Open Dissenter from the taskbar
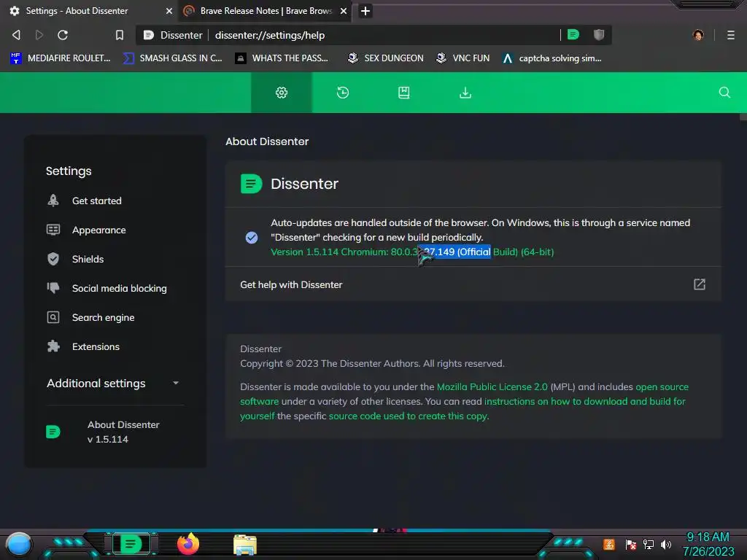 (131, 544)
